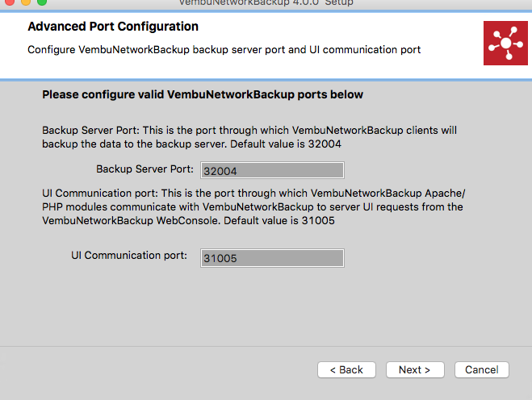
Task: Click the 'Advanced Port Configuration' heading
Action: pyautogui.click(x=113, y=27)
